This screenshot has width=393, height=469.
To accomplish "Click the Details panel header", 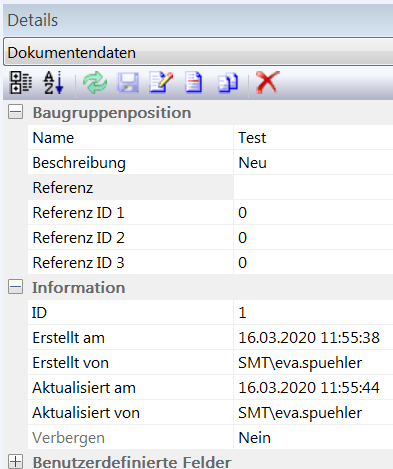I will (198, 20).
